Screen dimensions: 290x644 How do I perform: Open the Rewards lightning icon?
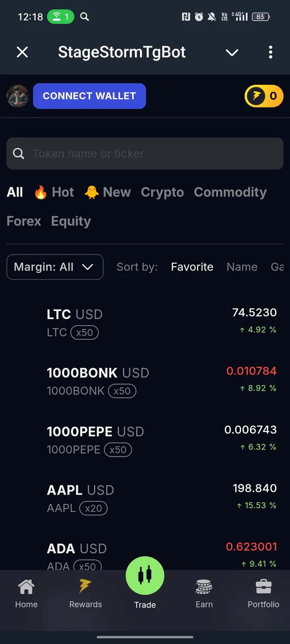[85, 586]
